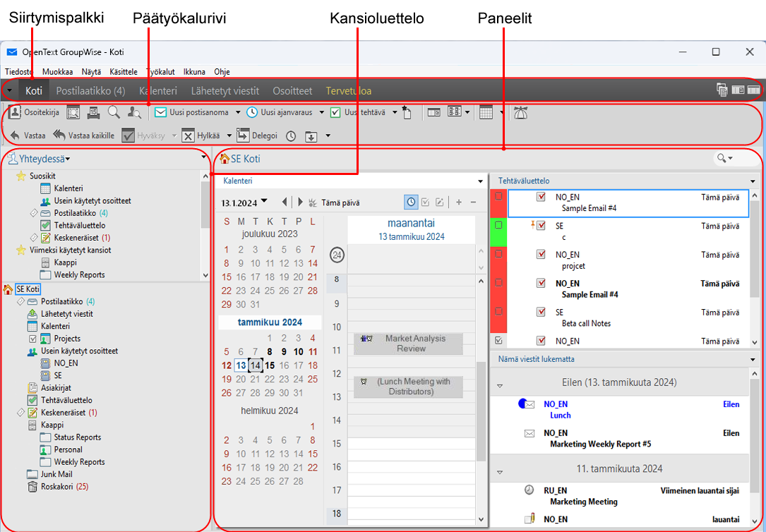Open the Näytä menu
This screenshot has height=532, width=766.
(91, 72)
